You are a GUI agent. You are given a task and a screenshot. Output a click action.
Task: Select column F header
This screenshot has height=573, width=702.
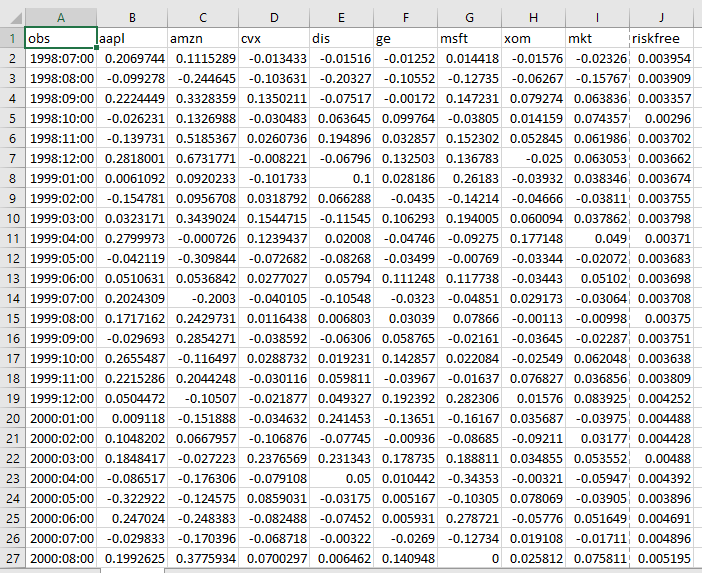pos(405,17)
